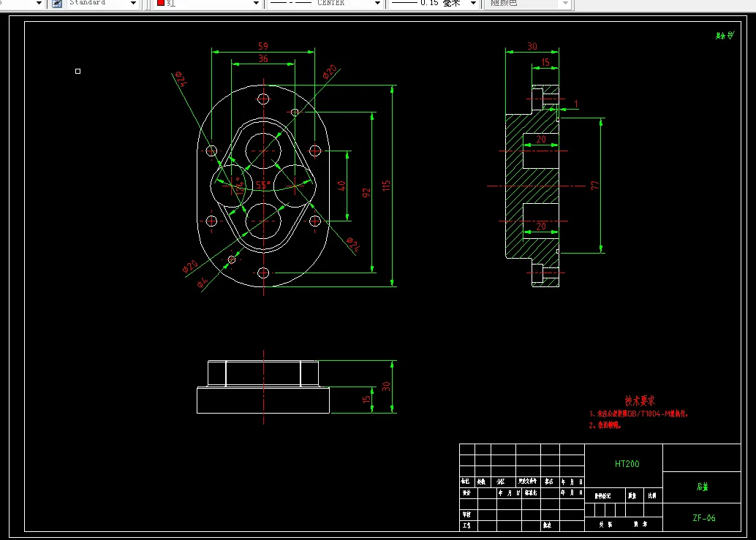Select the Ø4 diameter label
The width and height of the screenshot is (756, 540).
coord(203,282)
